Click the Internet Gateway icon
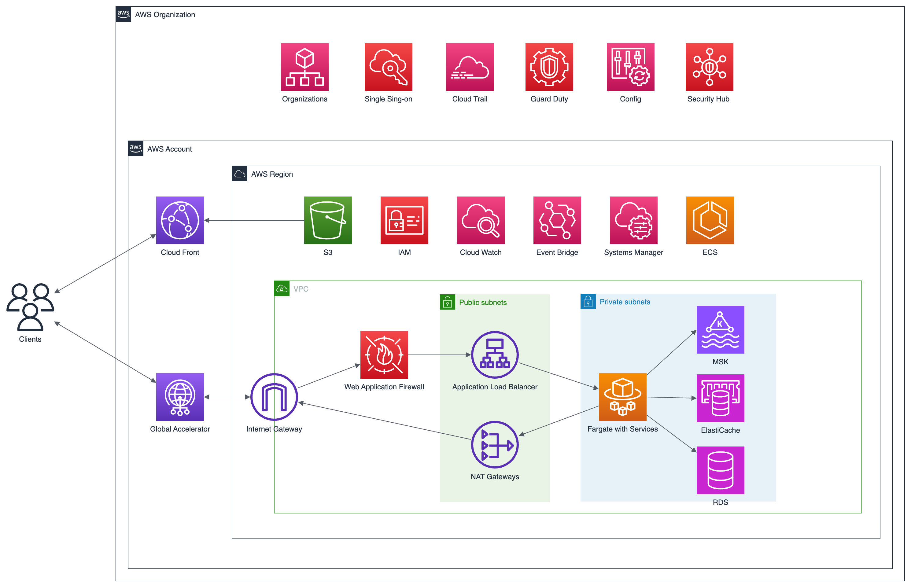 click(x=274, y=397)
